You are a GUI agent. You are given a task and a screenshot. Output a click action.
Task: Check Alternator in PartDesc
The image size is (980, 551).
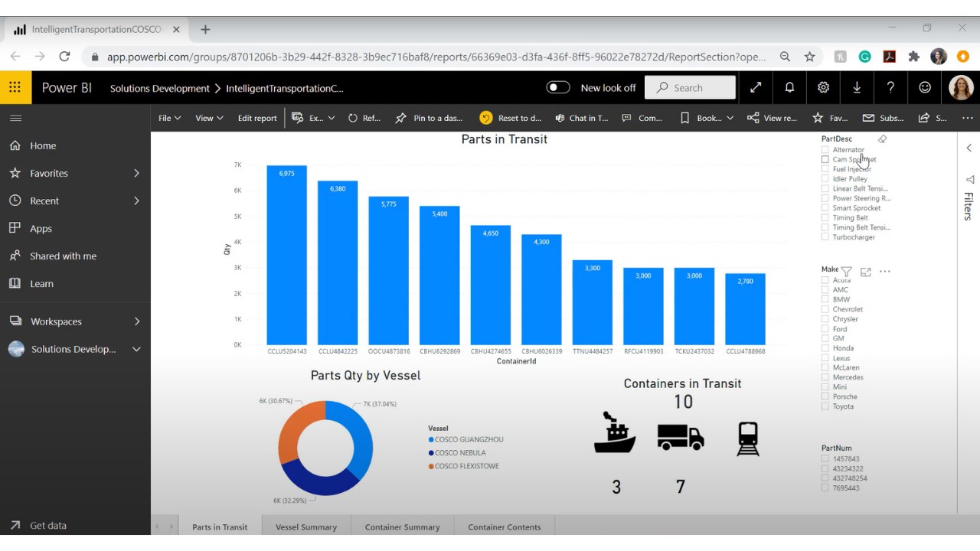click(x=825, y=150)
